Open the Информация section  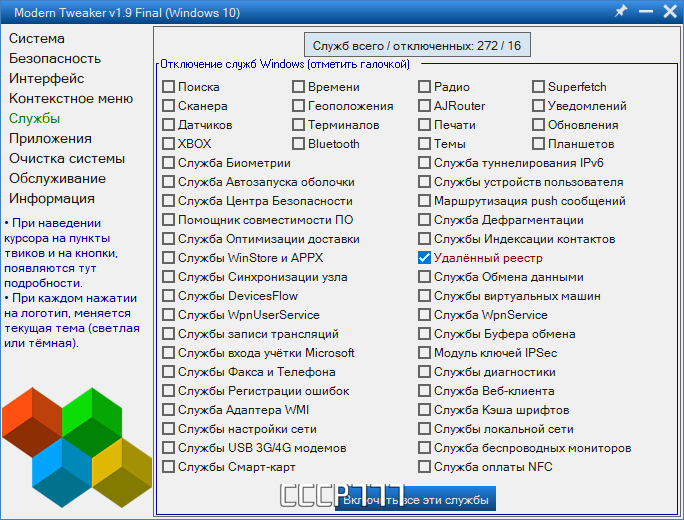(52, 199)
